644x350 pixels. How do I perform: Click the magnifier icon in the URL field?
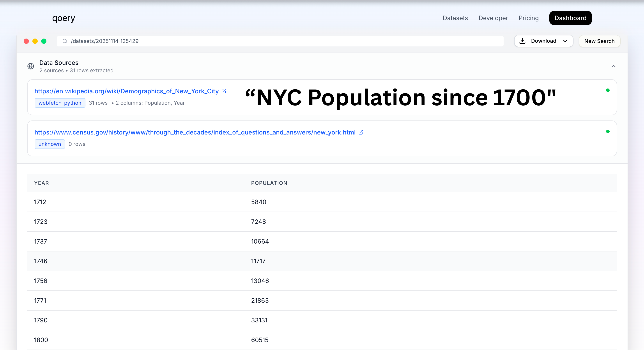tap(65, 41)
